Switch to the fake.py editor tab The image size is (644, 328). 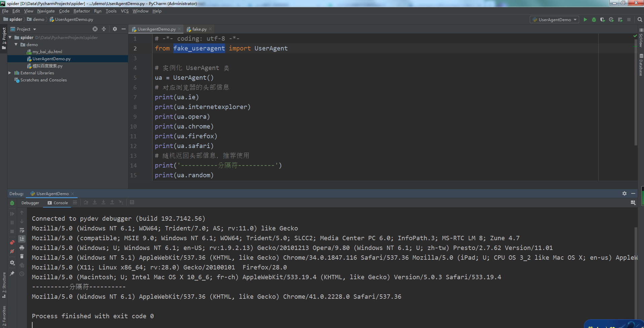(199, 29)
